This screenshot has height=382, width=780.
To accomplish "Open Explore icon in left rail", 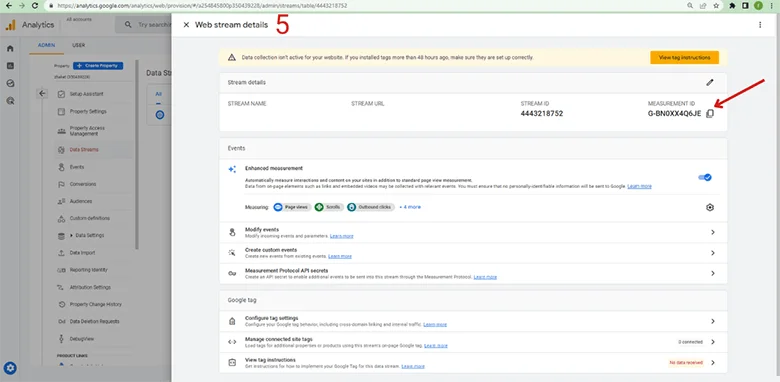I will point(10,84).
